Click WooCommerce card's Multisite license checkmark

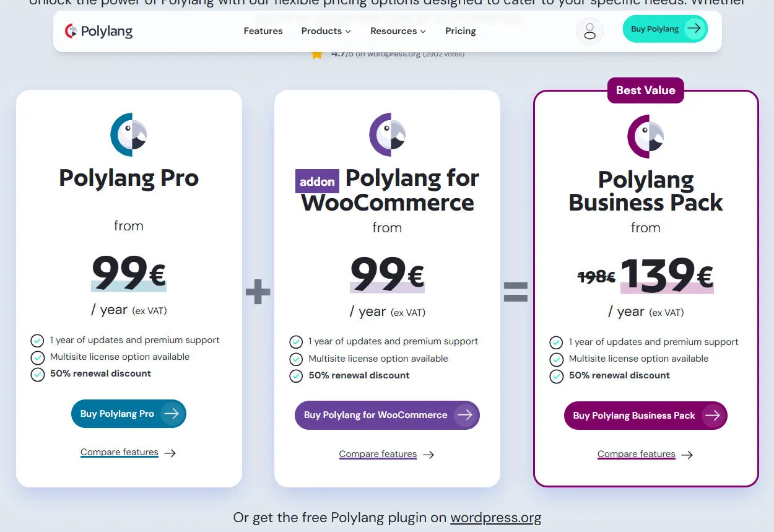click(x=296, y=359)
